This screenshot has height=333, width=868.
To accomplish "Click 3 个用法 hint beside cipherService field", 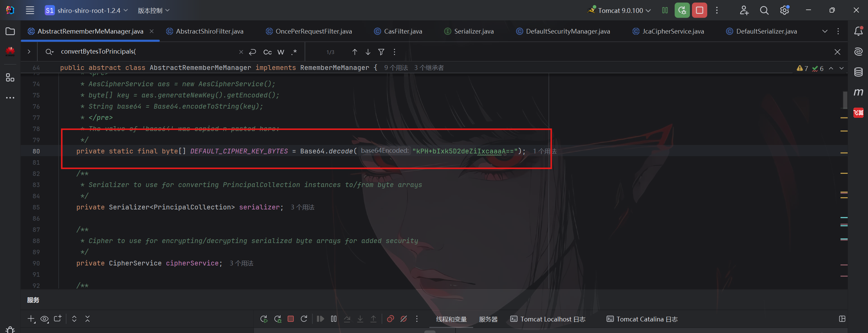I will pyautogui.click(x=242, y=263).
